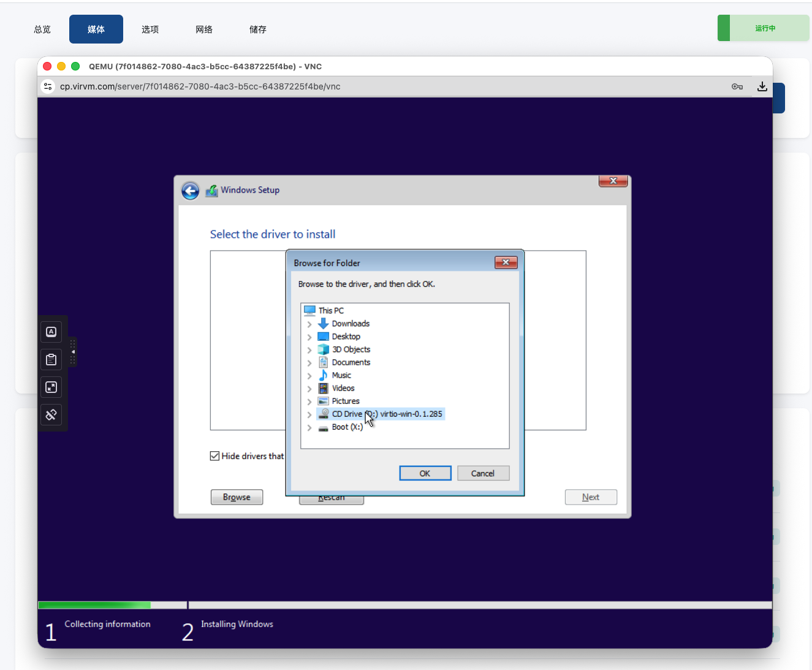Expand the Pictures folder node
Viewport: 812px width, 670px height.
click(309, 402)
